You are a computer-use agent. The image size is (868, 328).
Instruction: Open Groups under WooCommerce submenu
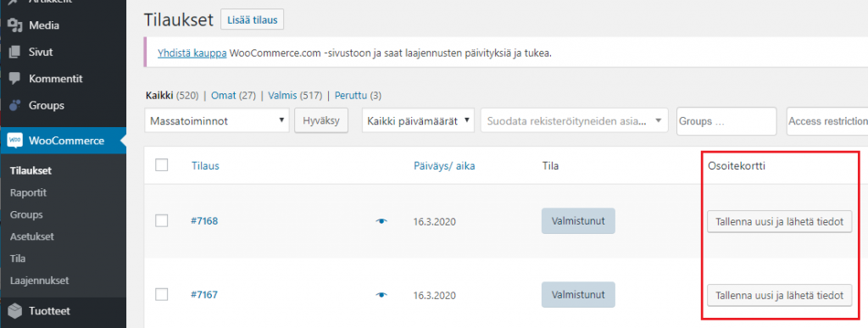pyautogui.click(x=26, y=214)
